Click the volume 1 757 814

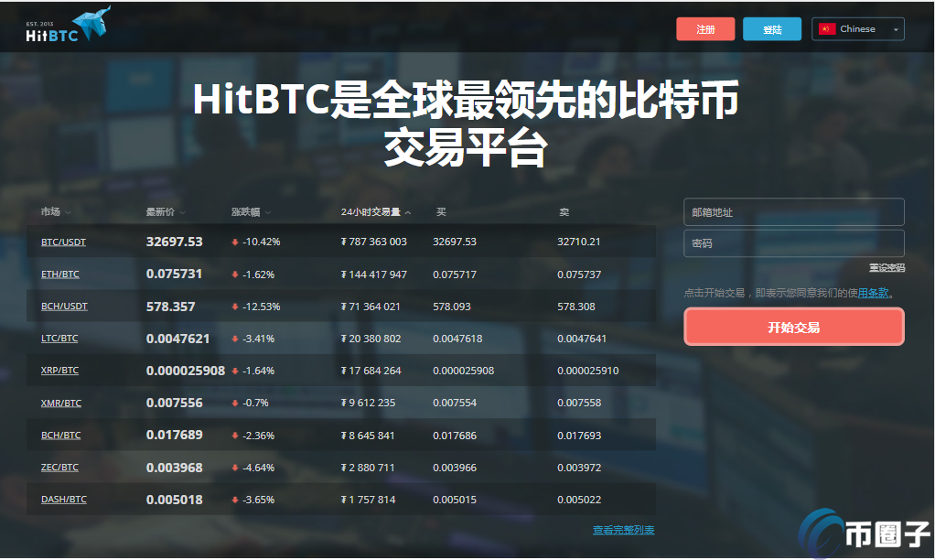(x=368, y=500)
